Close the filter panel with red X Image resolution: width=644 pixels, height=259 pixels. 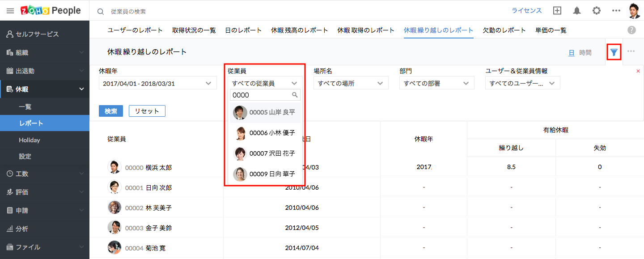pos(638,71)
